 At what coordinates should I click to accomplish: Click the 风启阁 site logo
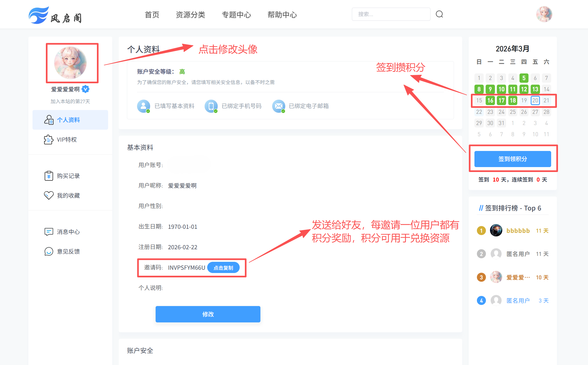point(55,15)
